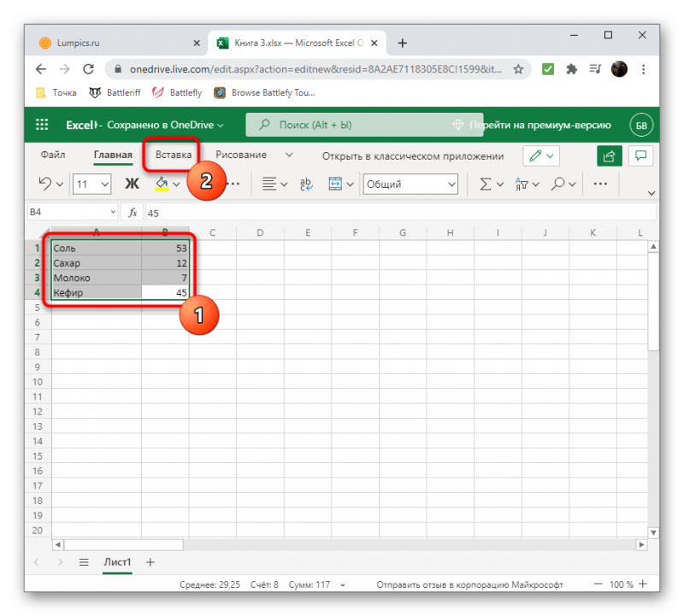Open the Файл menu
The width and height of the screenshot is (684, 616).
tap(53, 155)
